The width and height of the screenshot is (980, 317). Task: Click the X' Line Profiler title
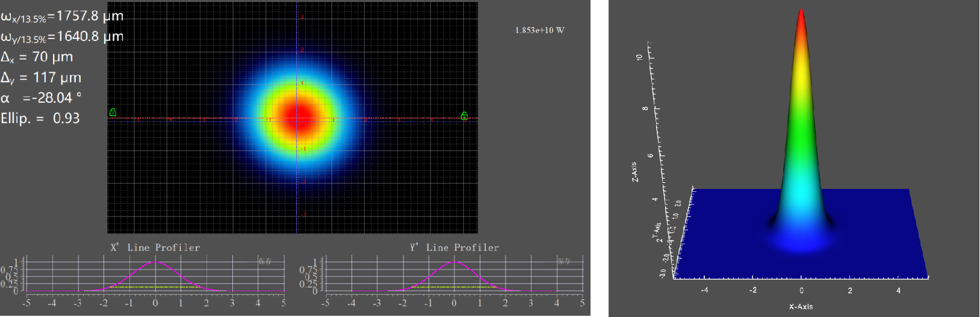[x=155, y=247]
